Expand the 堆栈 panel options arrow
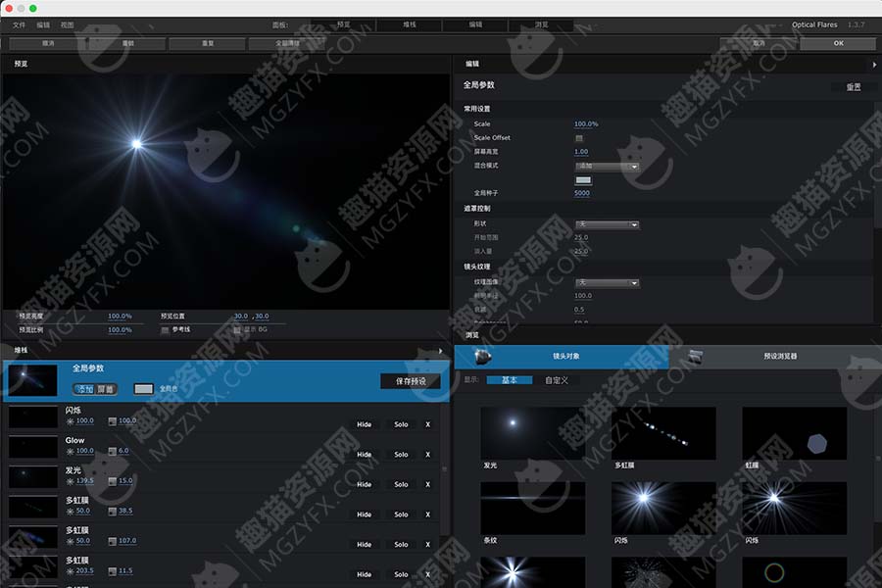This screenshot has height=588, width=882. click(440, 351)
